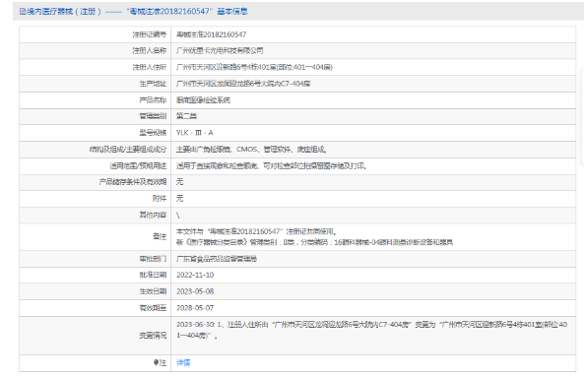Click label 产品储存条件及有效期
This screenshot has height=378, width=588.
[x=133, y=182]
